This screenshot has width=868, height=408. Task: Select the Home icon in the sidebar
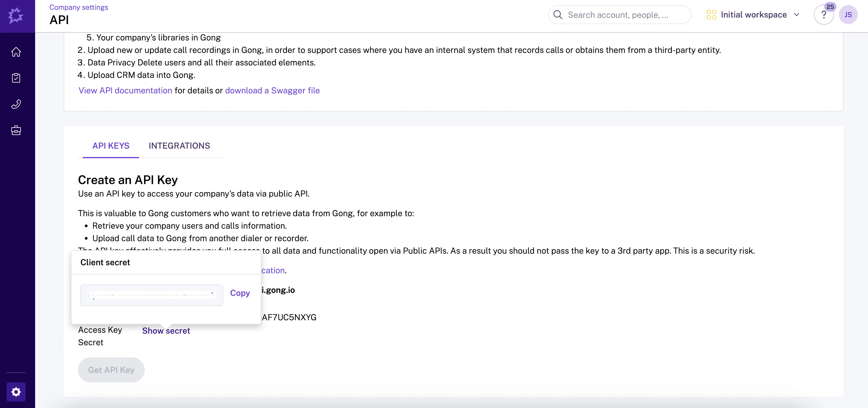[x=16, y=52]
